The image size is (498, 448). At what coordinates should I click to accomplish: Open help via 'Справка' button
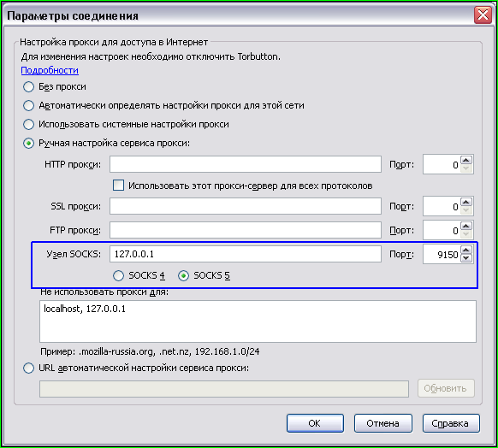451,423
